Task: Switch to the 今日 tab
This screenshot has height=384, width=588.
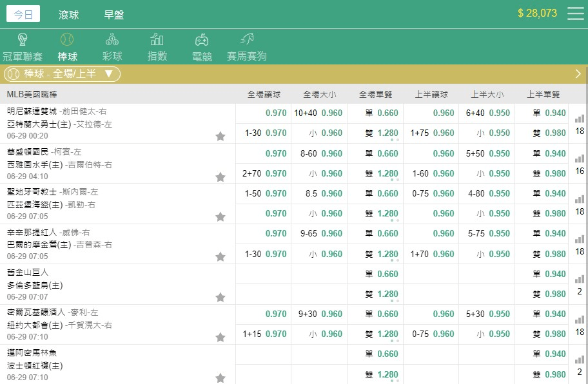Action: 23,14
